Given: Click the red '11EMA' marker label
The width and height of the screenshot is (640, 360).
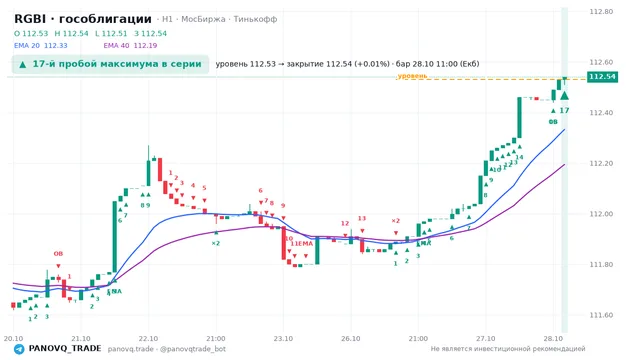Looking at the screenshot, I should (x=302, y=244).
